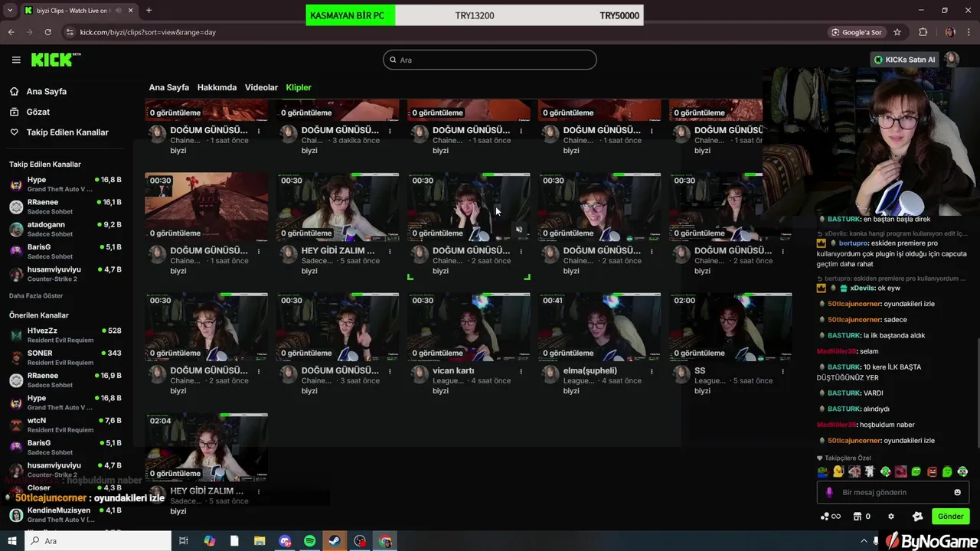The width and height of the screenshot is (980, 551).
Task: Click xDevils username on 'ok eyw' message
Action: click(x=863, y=288)
